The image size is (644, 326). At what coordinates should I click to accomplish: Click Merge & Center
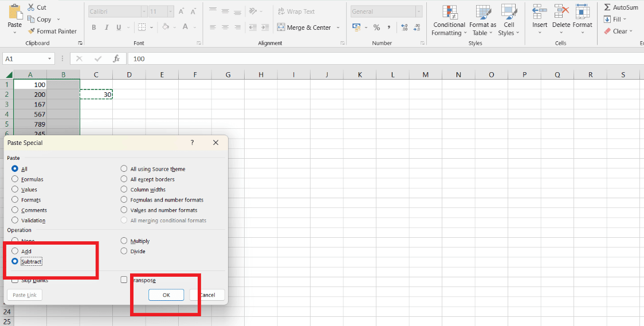point(304,28)
